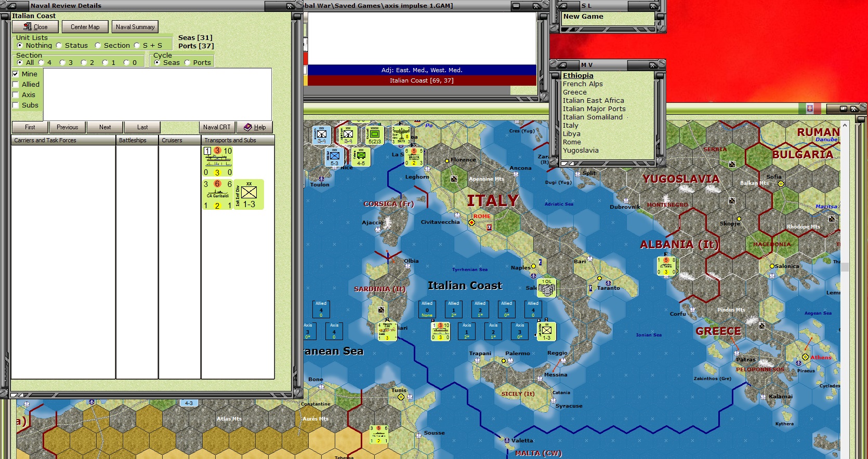
Task: Click the Adj: East. Med., West. Med. bar
Action: coord(422,70)
